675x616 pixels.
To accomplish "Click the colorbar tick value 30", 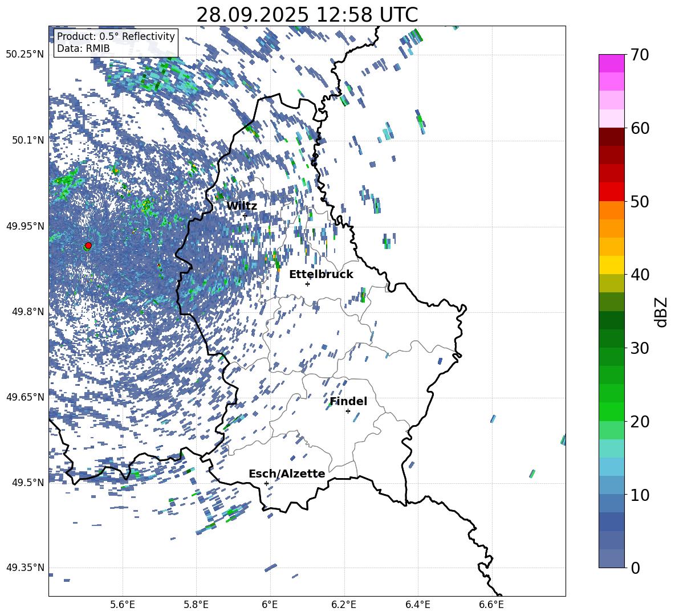I will pos(640,348).
